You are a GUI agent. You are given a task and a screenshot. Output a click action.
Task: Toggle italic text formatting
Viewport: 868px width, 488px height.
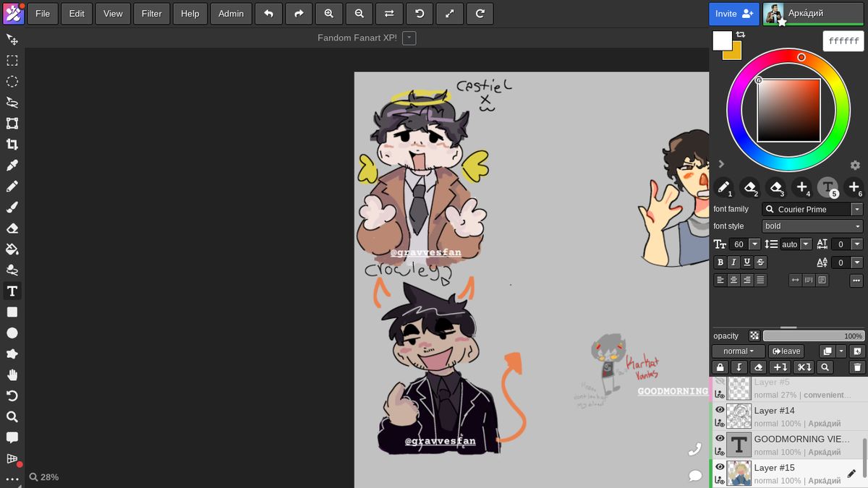733,262
